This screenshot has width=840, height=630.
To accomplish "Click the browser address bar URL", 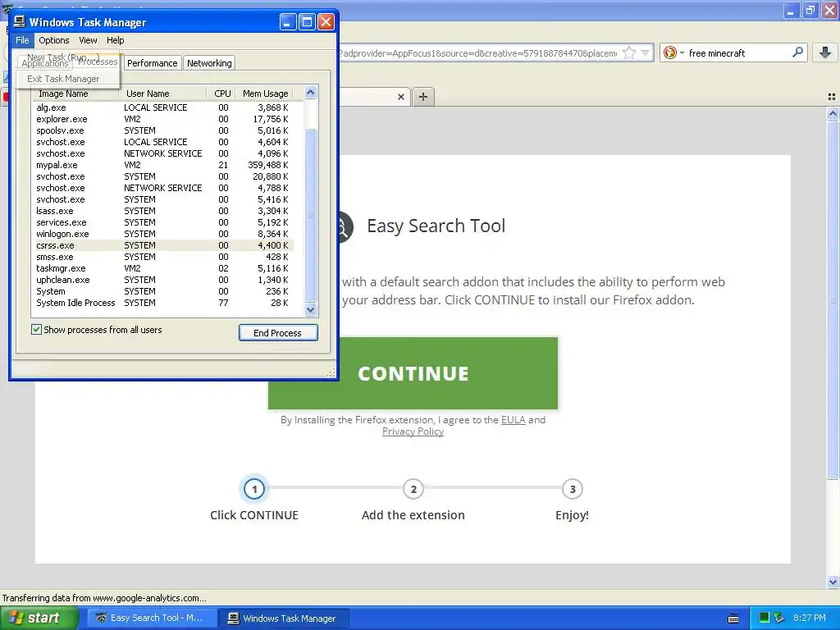I will coord(478,53).
